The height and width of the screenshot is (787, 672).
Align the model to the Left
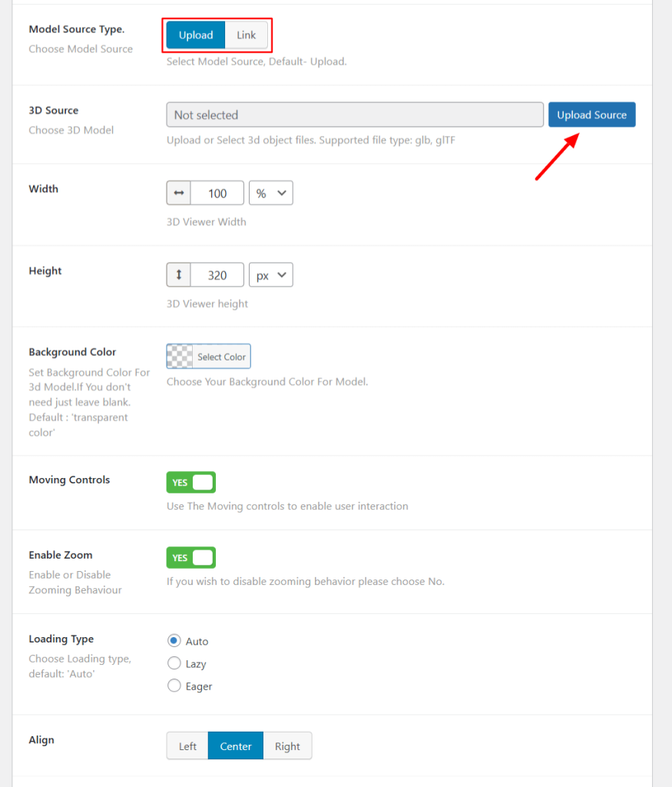(187, 745)
